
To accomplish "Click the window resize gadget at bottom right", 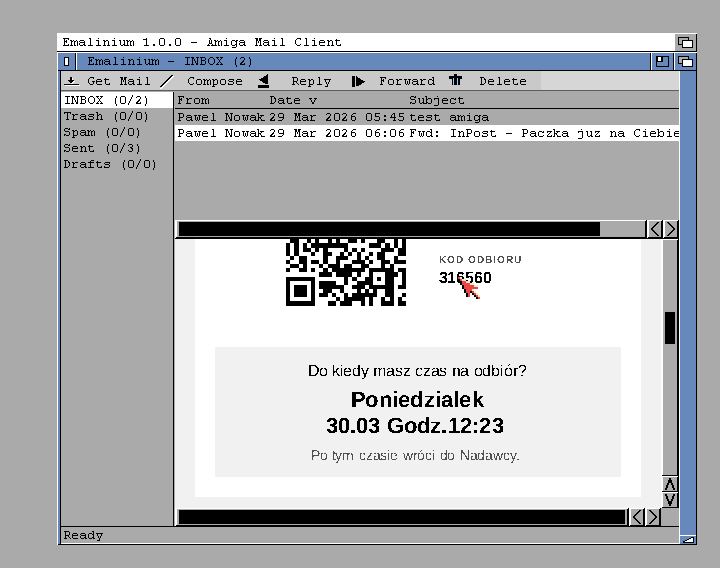I will [x=688, y=539].
